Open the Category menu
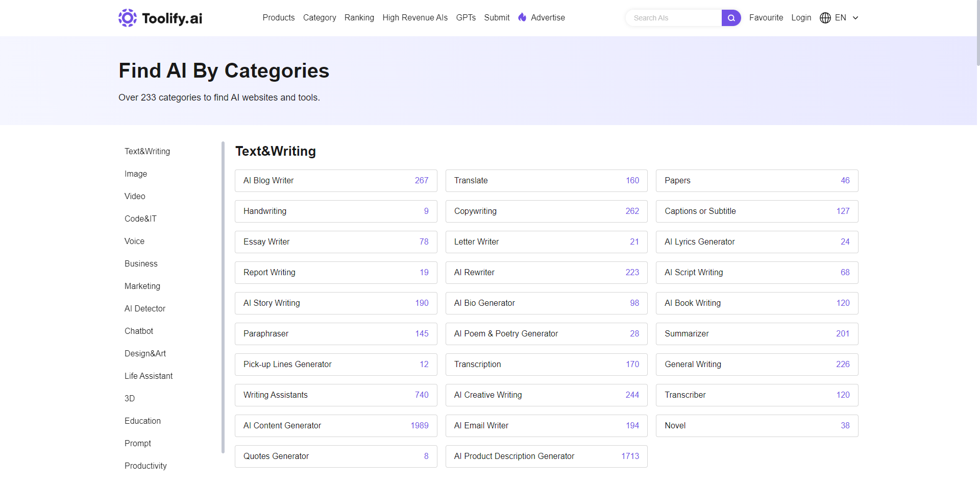980x484 pixels. (320, 17)
